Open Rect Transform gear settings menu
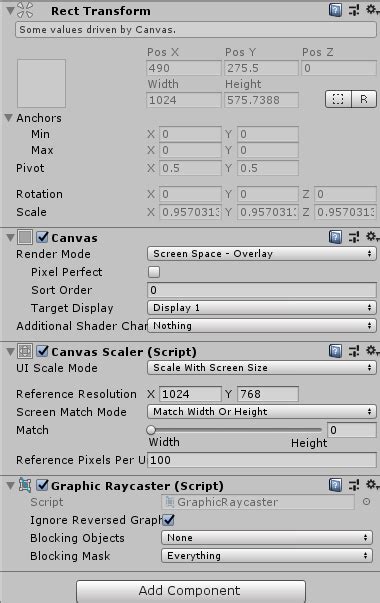 [372, 10]
